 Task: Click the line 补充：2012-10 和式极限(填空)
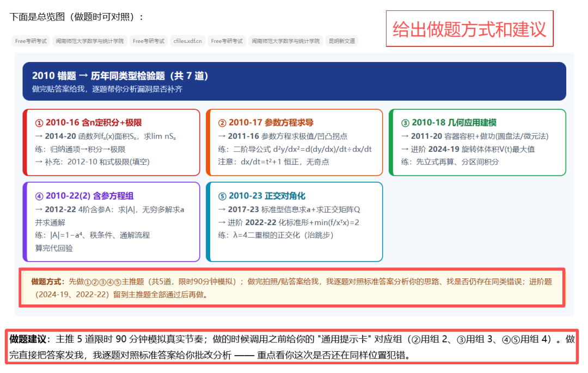[92, 162]
